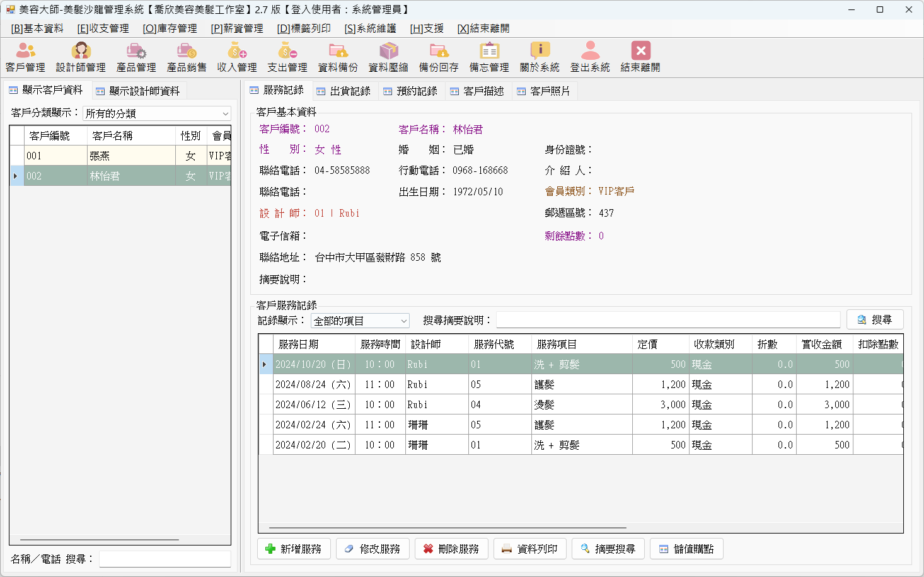This screenshot has width=924, height=577.
Task: Click the 搜尋摘要說明 input field
Action: point(668,320)
